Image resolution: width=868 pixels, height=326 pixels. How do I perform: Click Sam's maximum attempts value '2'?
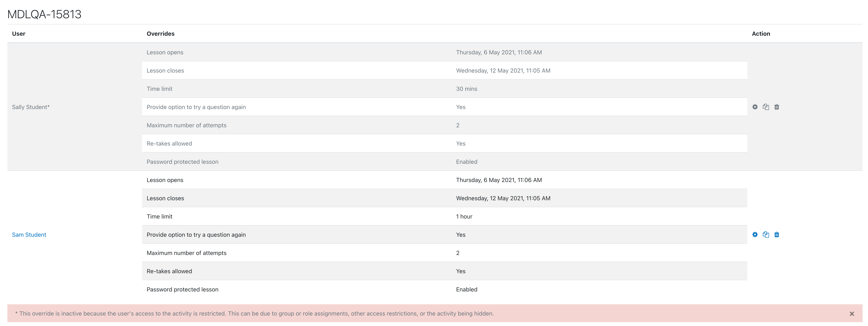click(x=458, y=253)
